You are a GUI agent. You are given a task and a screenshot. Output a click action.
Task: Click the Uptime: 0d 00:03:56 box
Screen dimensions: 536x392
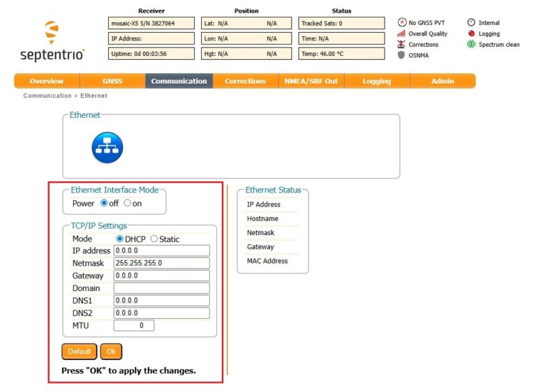click(x=151, y=54)
